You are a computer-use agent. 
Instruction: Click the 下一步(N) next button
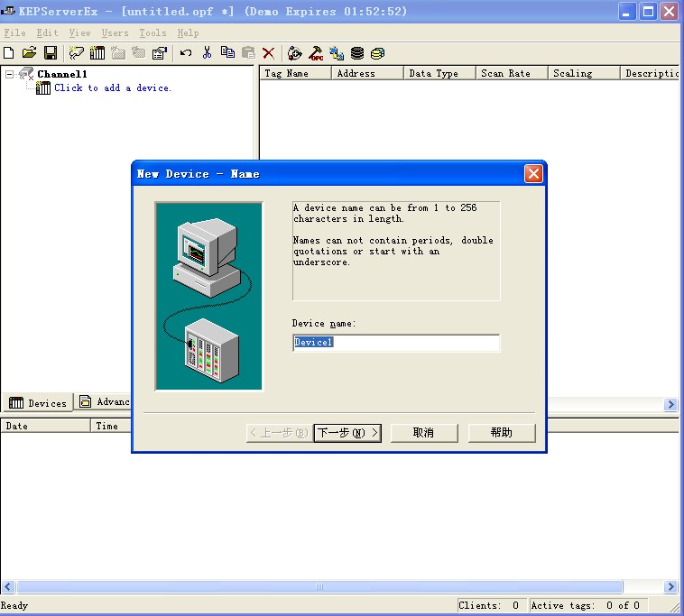click(x=347, y=433)
